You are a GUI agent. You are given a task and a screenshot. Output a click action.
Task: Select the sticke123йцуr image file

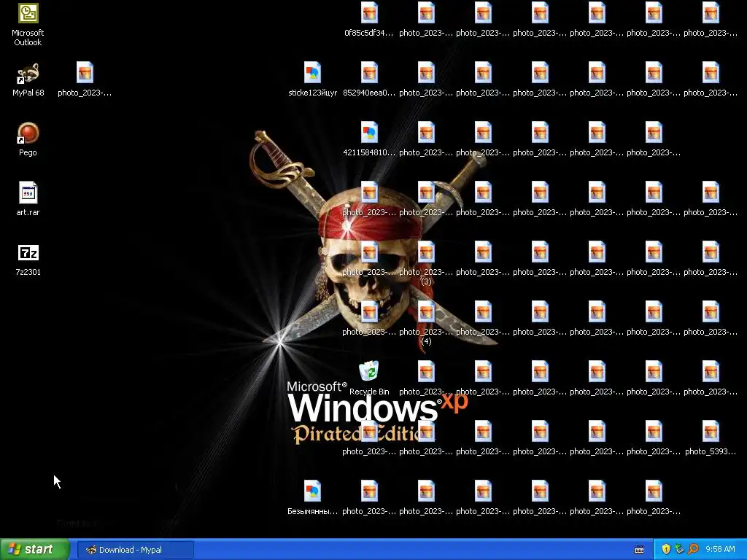coord(312,79)
